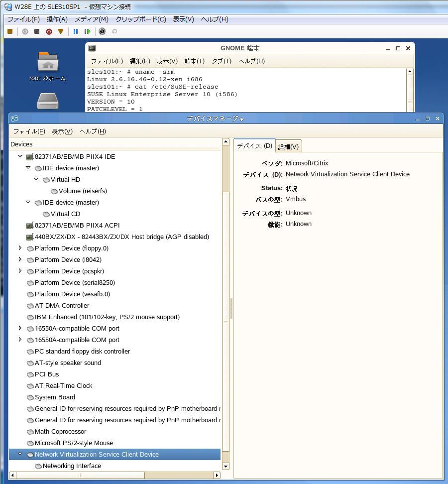Open the ヘルプ(H) menu of VM connection window
Screen dimensions: 448x484
[215, 19]
